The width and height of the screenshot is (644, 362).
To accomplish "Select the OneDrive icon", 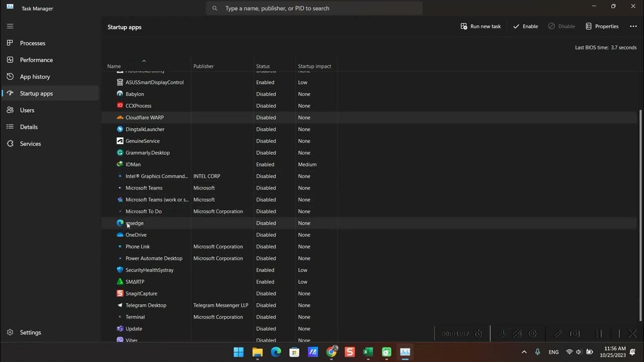I will [x=120, y=235].
